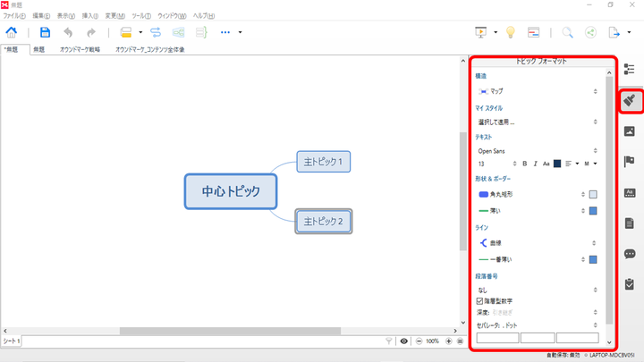The image size is (644, 362).
Task: Open the Open Sans font dropdown
Action: 537,151
